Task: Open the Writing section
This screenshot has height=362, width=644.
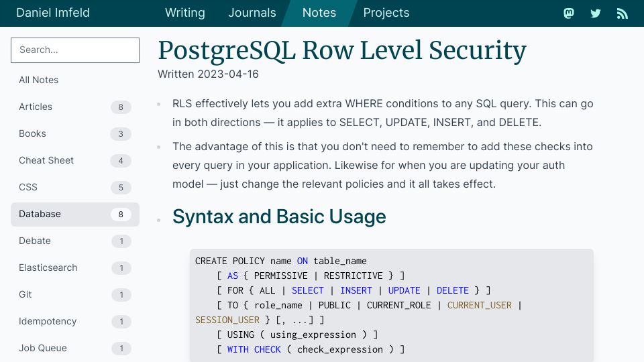Action: click(x=185, y=13)
